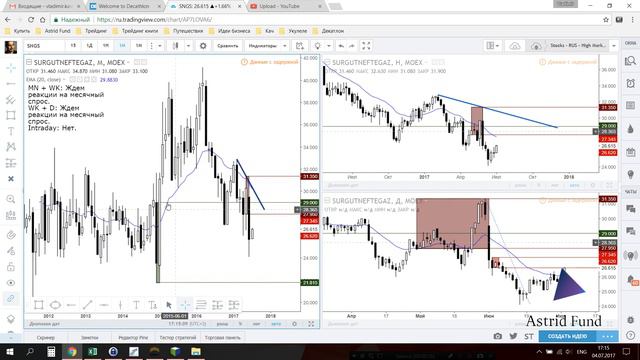Open public chats in right sidebar
The width and height of the screenshot is (640, 360).
coord(631,209)
